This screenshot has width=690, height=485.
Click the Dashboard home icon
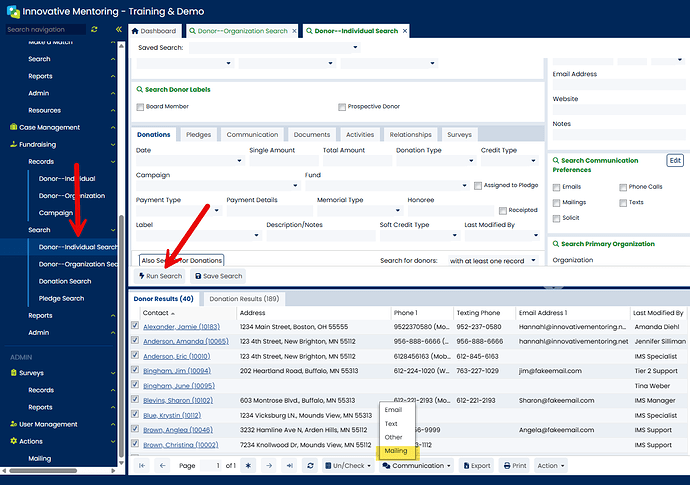click(135, 31)
